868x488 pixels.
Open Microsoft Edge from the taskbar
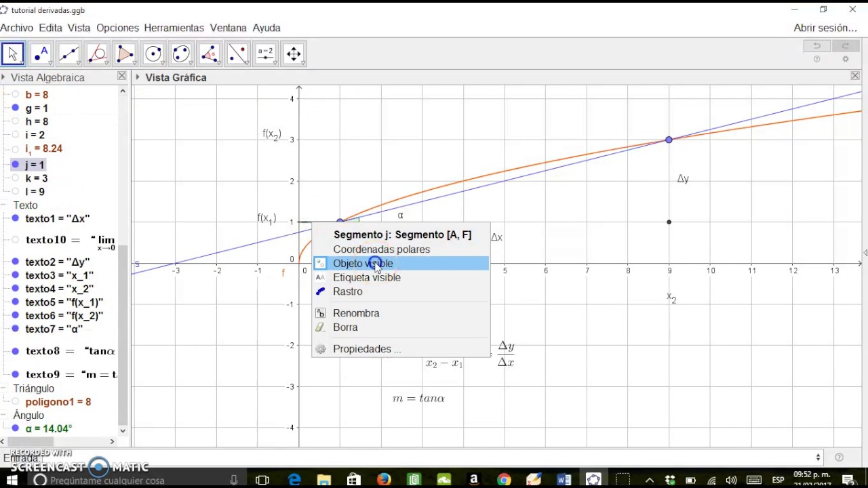(294, 480)
